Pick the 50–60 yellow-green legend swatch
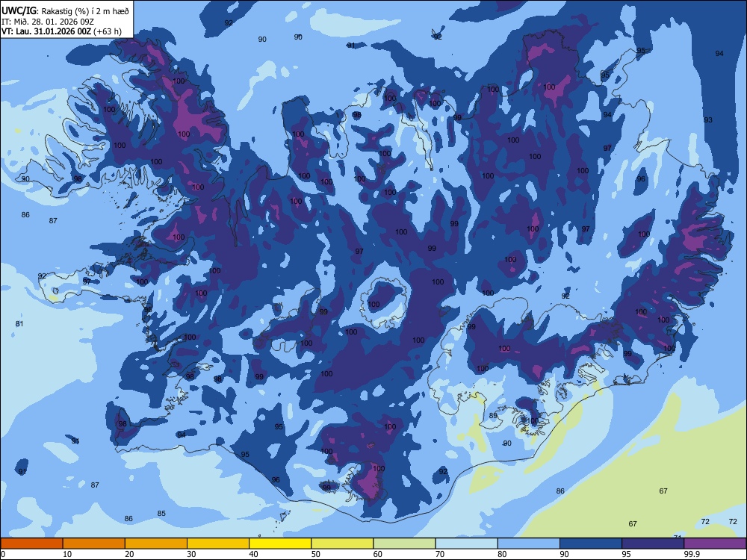The width and height of the screenshot is (747, 560). (343, 544)
